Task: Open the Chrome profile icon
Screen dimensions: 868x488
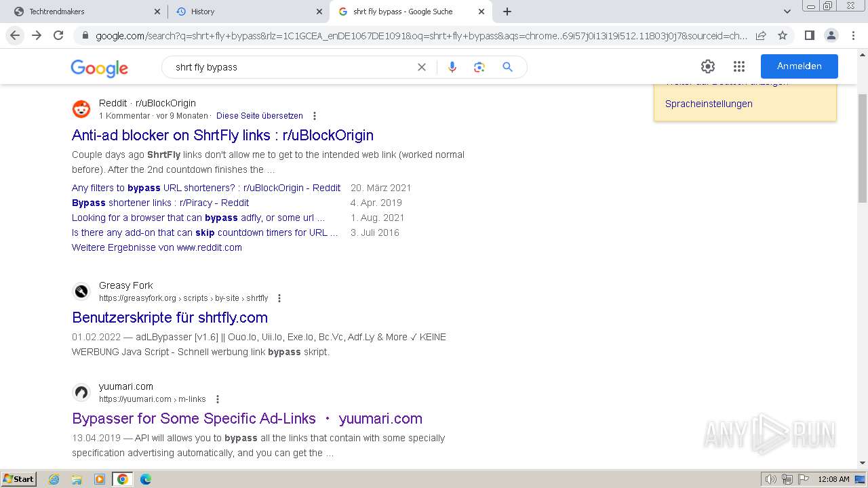Action: tap(831, 35)
